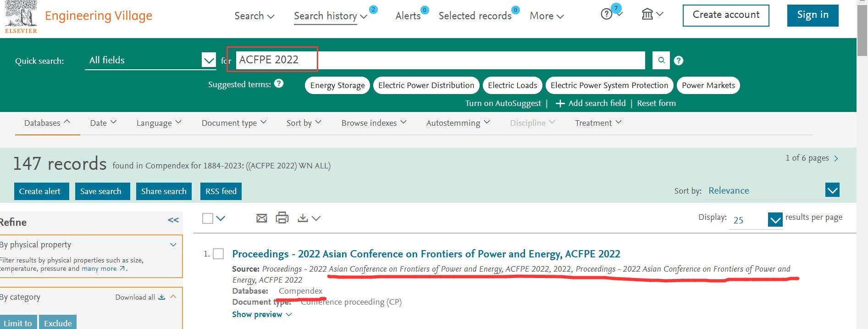Image resolution: width=868 pixels, height=329 pixels.
Task: Click the 147 records count text
Action: 60,164
